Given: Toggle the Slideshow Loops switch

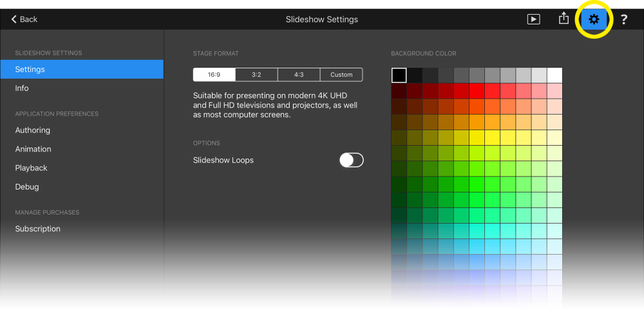Looking at the screenshot, I should pos(352,160).
